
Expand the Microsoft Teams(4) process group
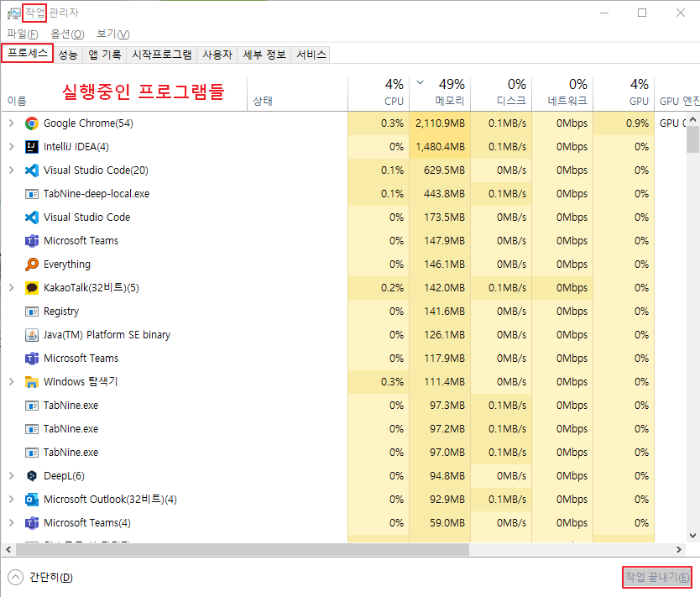[12, 523]
